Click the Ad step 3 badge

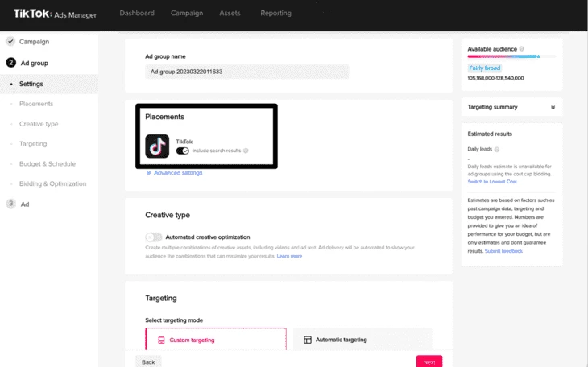pyautogui.click(x=11, y=204)
